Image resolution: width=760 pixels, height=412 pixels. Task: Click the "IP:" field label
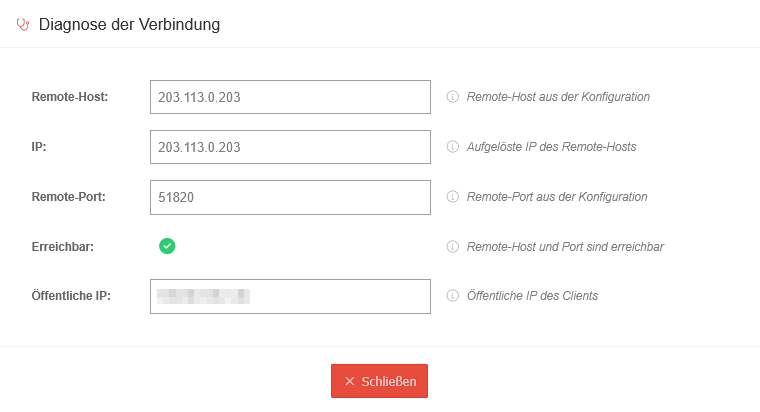coord(40,147)
